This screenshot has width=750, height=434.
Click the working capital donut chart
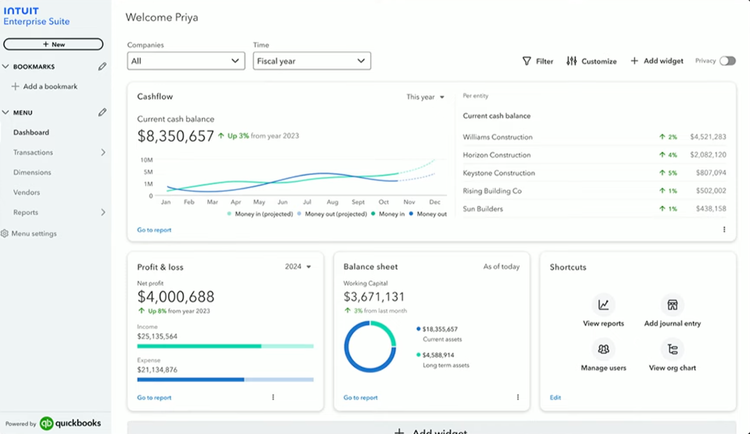tap(370, 346)
